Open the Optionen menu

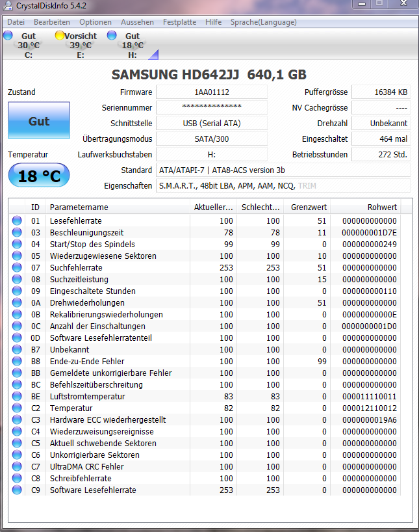point(95,22)
